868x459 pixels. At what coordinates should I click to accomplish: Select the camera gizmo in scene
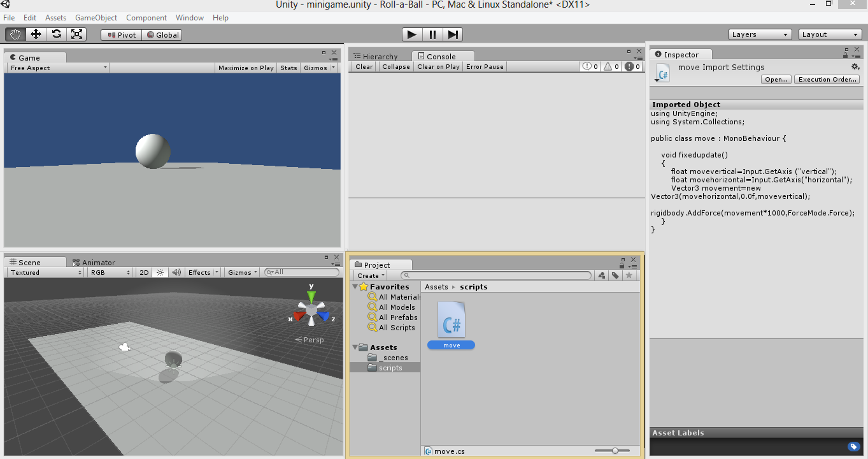tap(125, 347)
